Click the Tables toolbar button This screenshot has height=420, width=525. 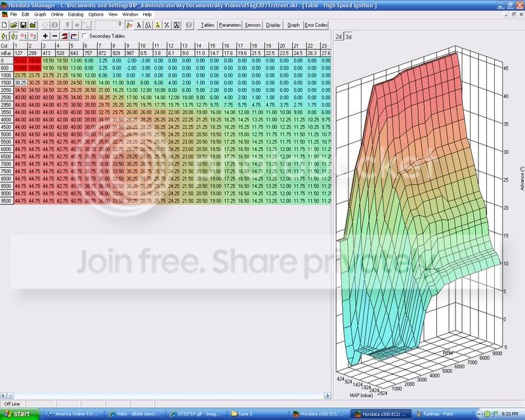coord(207,25)
